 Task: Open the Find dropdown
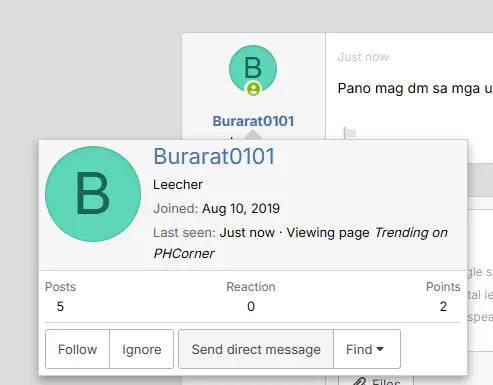tap(367, 349)
